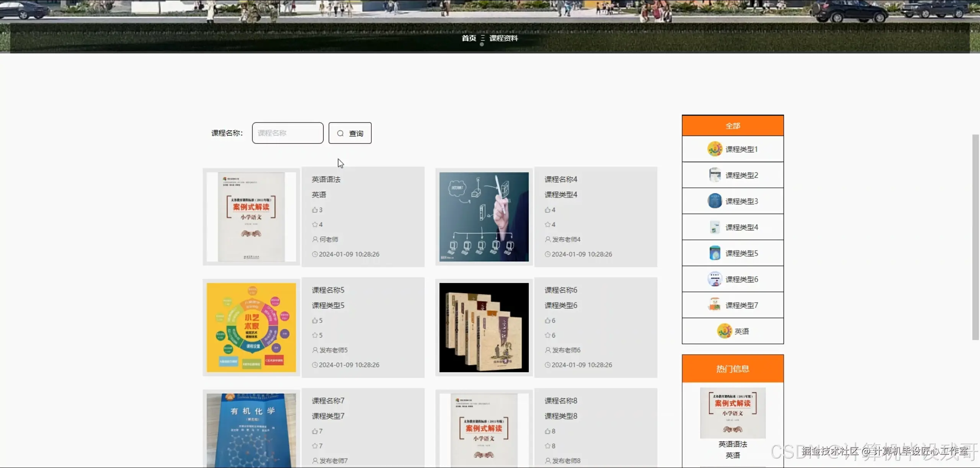Image resolution: width=980 pixels, height=468 pixels.
Task: Click the 课程类型1 category icon
Action: tap(715, 149)
